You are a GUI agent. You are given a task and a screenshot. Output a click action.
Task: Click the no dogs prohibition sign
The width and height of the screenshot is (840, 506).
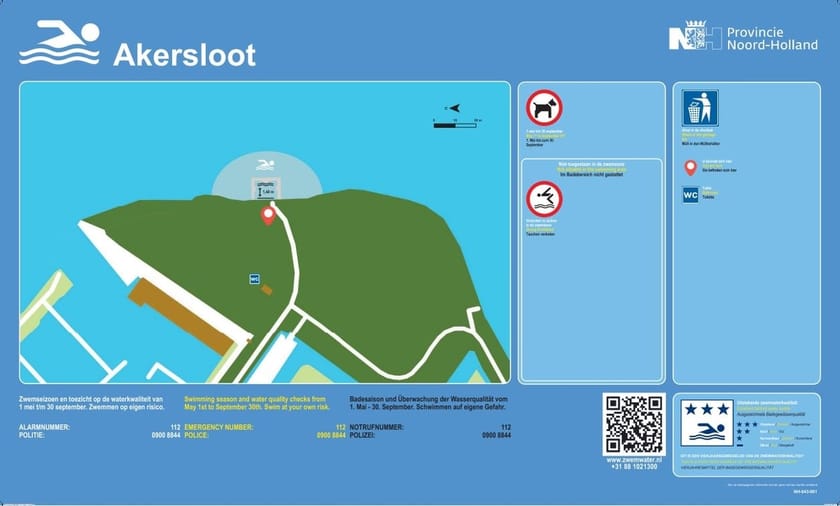544,108
